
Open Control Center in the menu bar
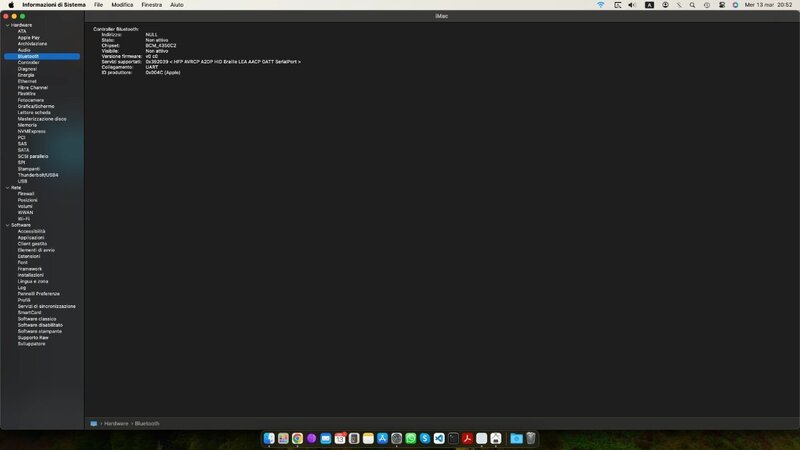click(x=721, y=5)
